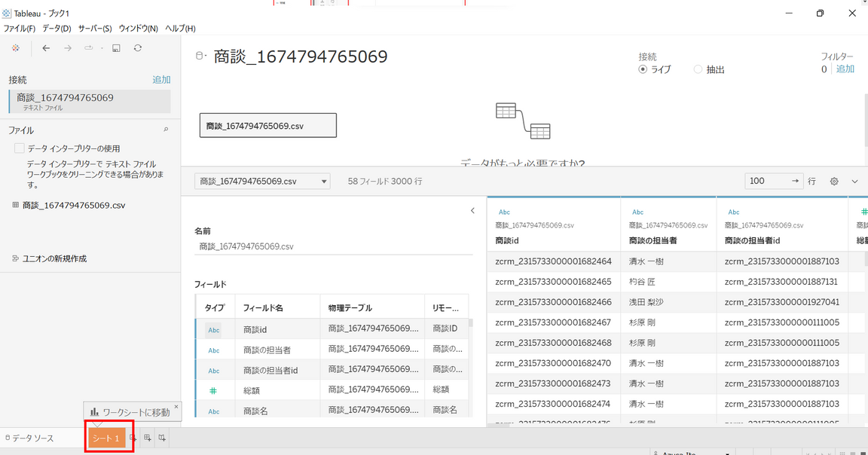Click the new union icon
Image resolution: width=868 pixels, height=455 pixels.
(x=16, y=258)
